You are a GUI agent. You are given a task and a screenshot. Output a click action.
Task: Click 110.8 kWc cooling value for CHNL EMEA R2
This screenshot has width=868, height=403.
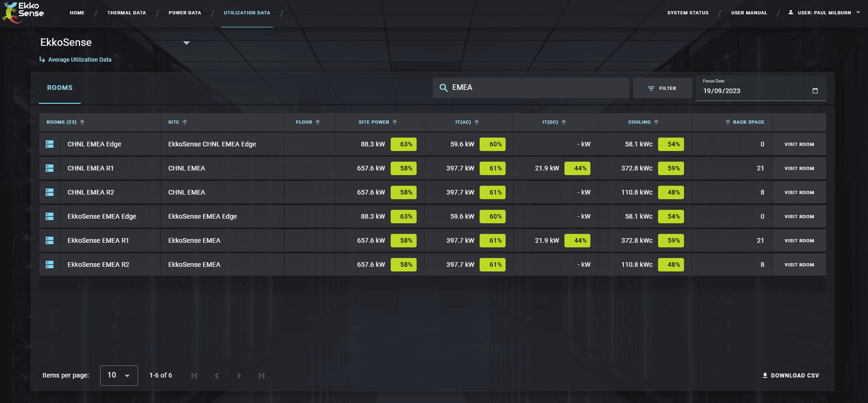pos(637,192)
